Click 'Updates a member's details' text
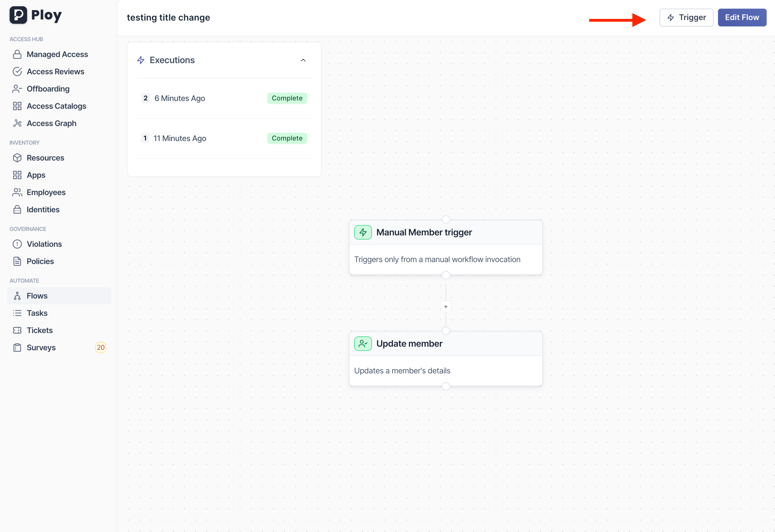The image size is (775, 532). (402, 371)
